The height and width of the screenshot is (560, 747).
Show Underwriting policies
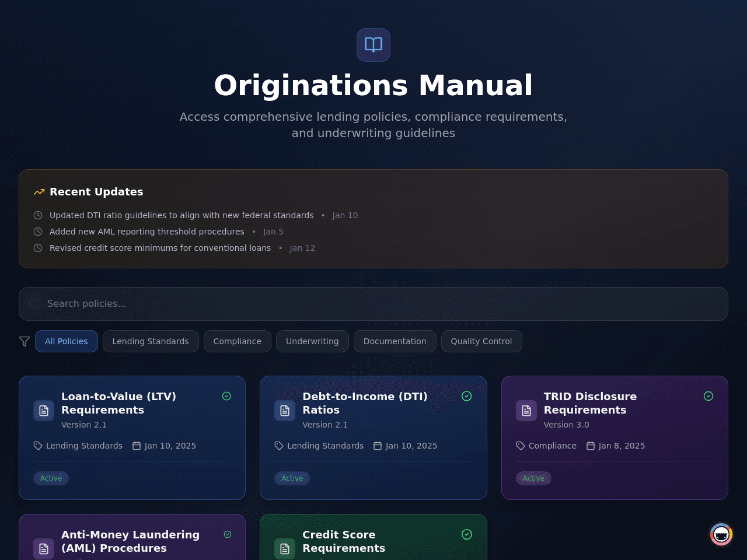coord(312,341)
